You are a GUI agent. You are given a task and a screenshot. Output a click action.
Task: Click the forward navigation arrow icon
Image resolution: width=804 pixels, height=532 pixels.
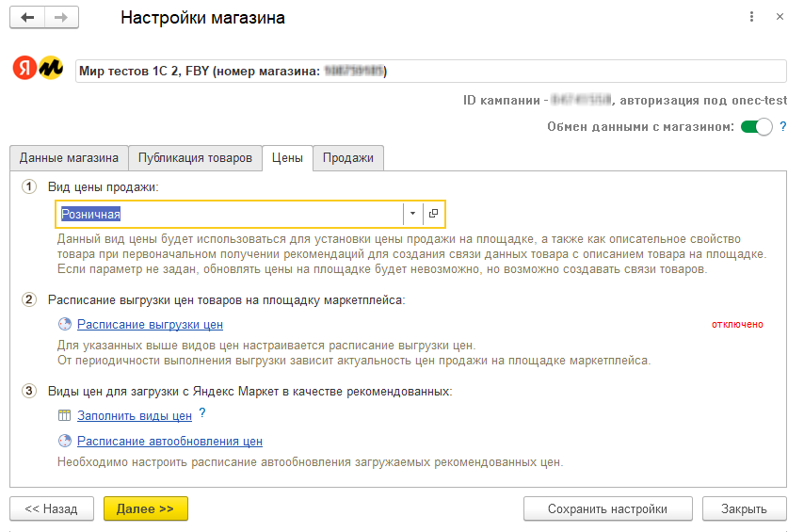pyautogui.click(x=61, y=18)
